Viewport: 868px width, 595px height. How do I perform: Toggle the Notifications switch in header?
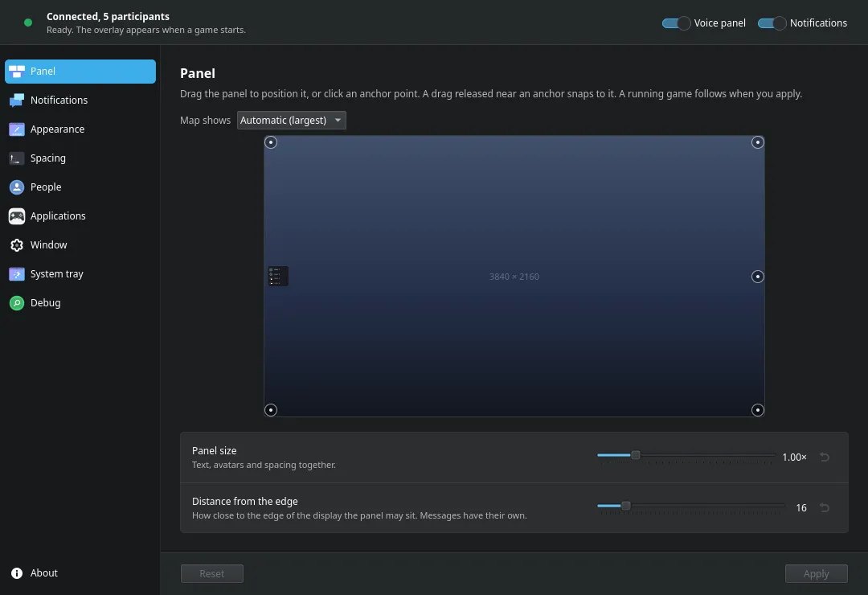coord(772,23)
